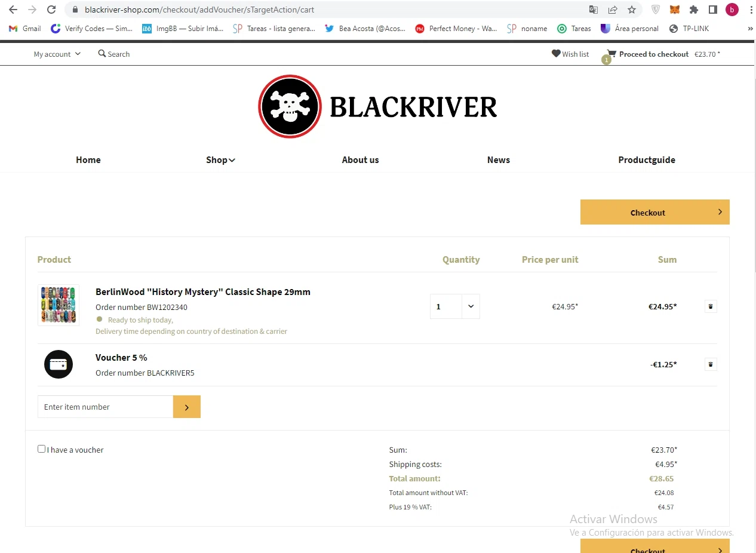The image size is (756, 553).
Task: Open the Gmail bookmark
Action: [25, 28]
